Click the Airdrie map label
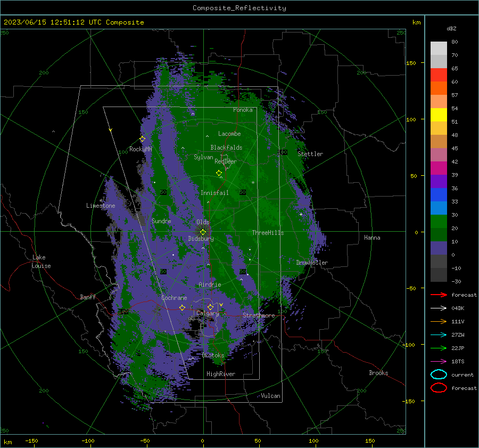The height and width of the screenshot is (448, 479). (210, 284)
